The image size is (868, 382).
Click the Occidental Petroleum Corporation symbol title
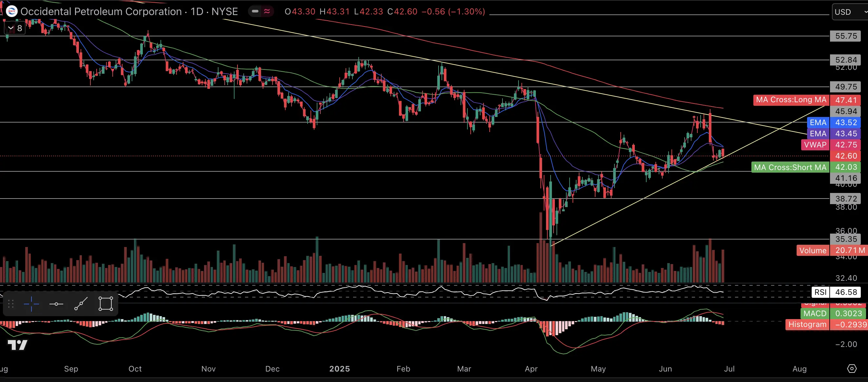(101, 11)
